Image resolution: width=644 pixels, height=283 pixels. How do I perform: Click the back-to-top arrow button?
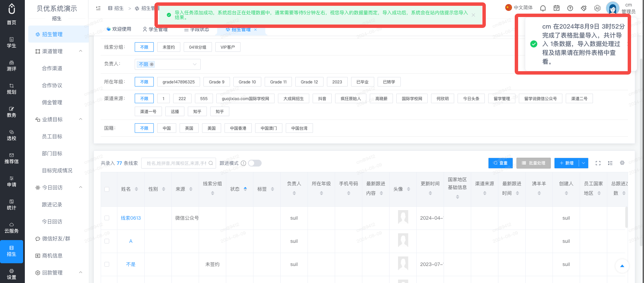point(622,266)
